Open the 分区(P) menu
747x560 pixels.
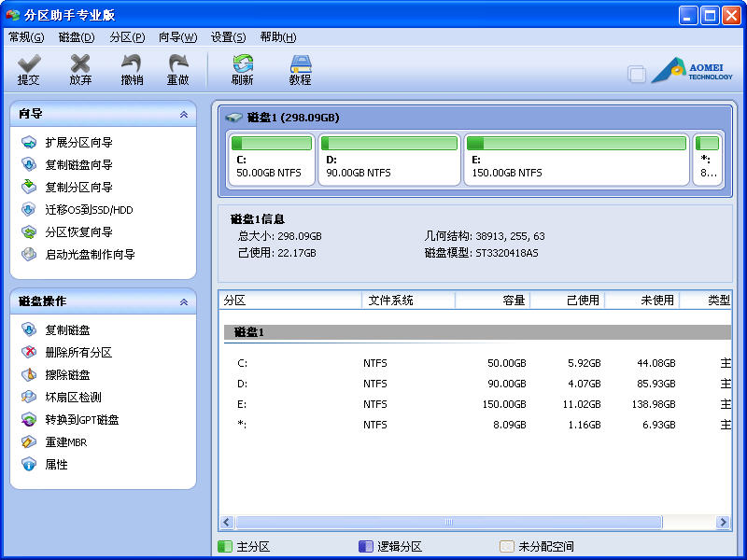coord(127,37)
